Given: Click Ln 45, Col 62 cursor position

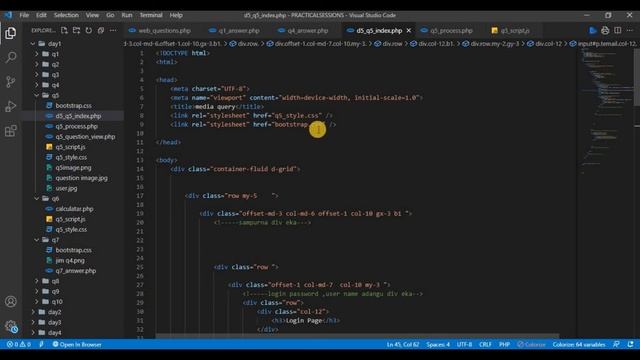Looking at the screenshot, I should tap(402, 344).
